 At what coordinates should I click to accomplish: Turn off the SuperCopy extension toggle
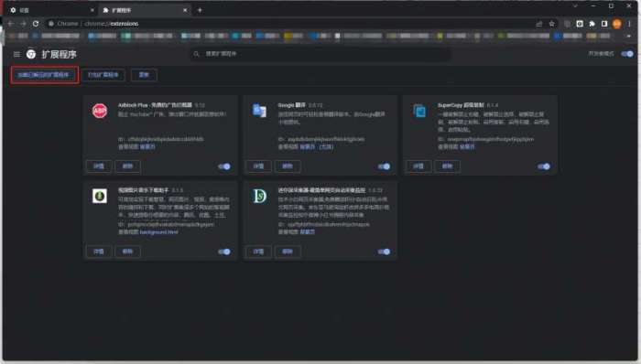(x=544, y=166)
